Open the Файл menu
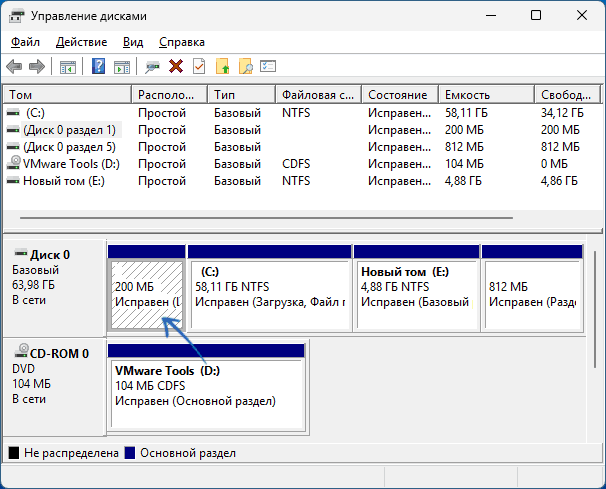 click(x=25, y=42)
